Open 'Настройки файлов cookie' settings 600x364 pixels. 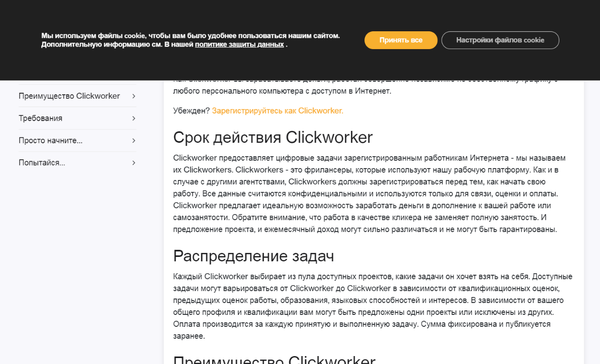(500, 40)
